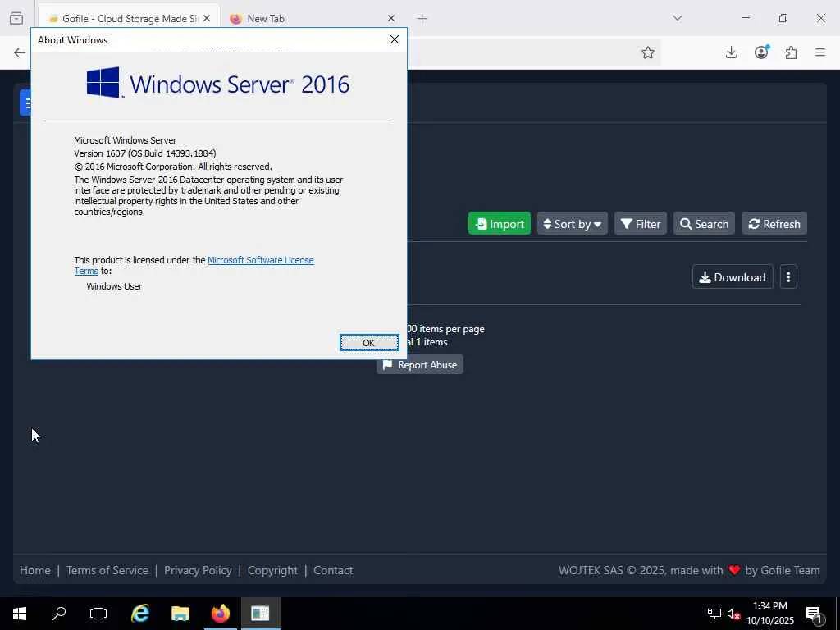
Task: Open the Filter option
Action: (640, 223)
